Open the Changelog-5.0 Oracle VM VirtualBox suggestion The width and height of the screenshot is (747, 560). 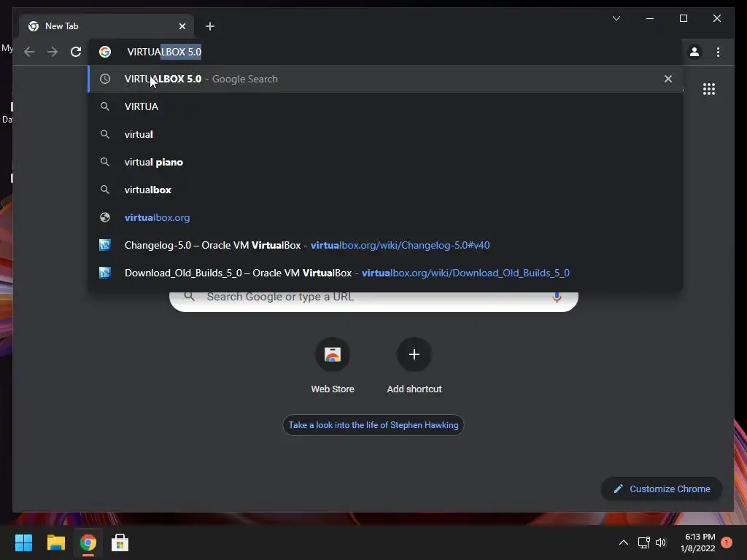coord(385,245)
